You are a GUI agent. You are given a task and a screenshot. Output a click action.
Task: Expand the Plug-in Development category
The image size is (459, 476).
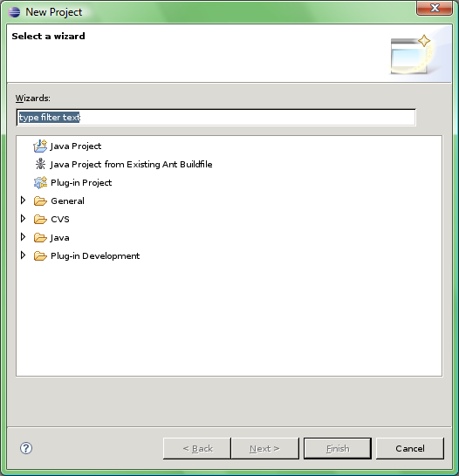[23, 255]
